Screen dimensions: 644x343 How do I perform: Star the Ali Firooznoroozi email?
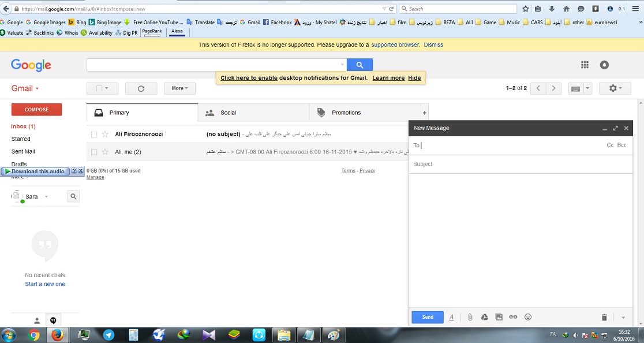point(105,134)
